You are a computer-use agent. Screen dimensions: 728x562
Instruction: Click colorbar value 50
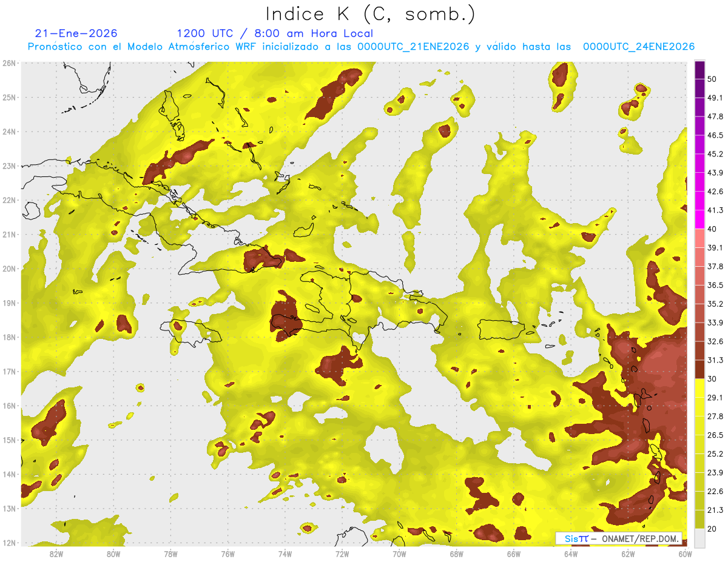pos(712,79)
